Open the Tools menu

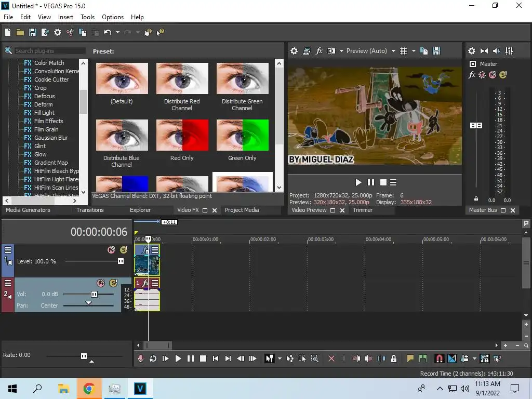[x=87, y=17]
